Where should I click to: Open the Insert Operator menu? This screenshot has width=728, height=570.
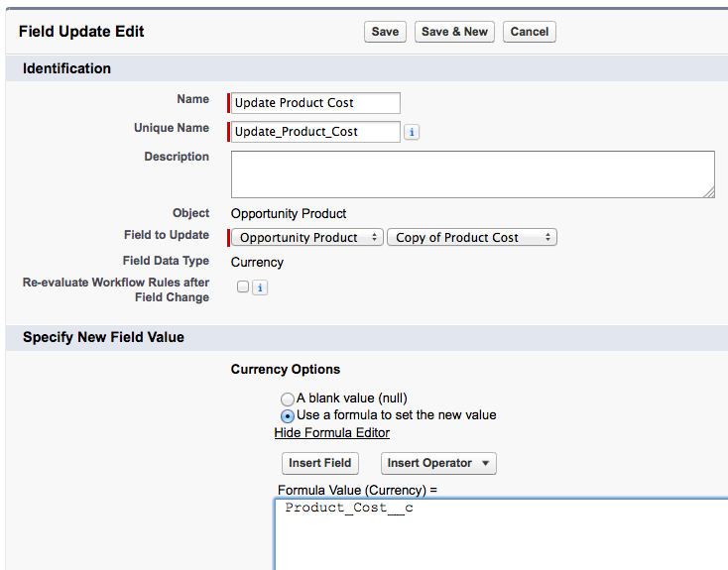click(x=438, y=463)
